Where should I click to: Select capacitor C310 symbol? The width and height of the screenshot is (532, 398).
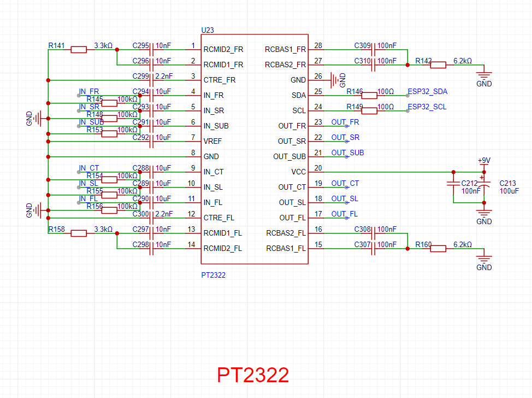pos(373,65)
